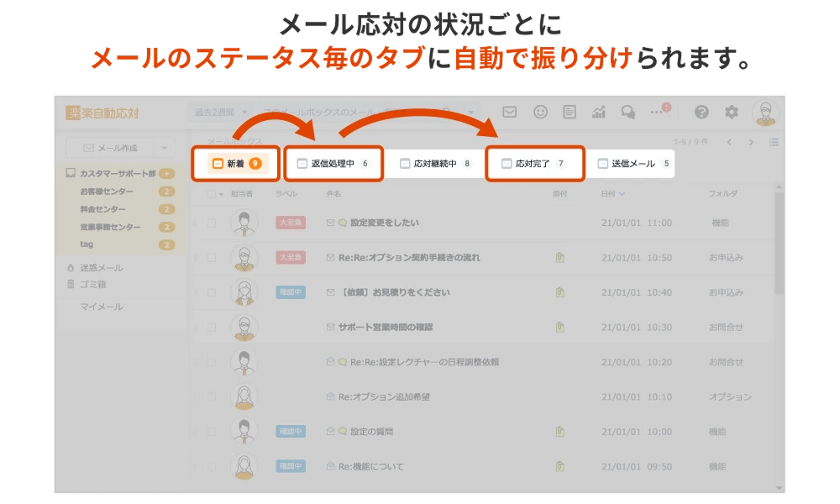
Task: Open the tag folder in sidebar
Action: pos(87,244)
